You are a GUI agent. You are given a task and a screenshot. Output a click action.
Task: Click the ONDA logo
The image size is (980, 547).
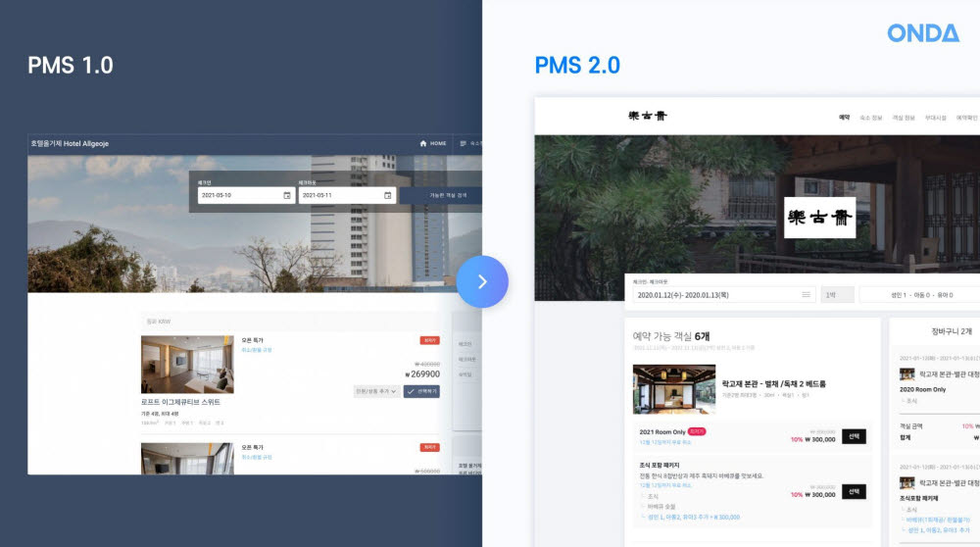pyautogui.click(x=923, y=33)
